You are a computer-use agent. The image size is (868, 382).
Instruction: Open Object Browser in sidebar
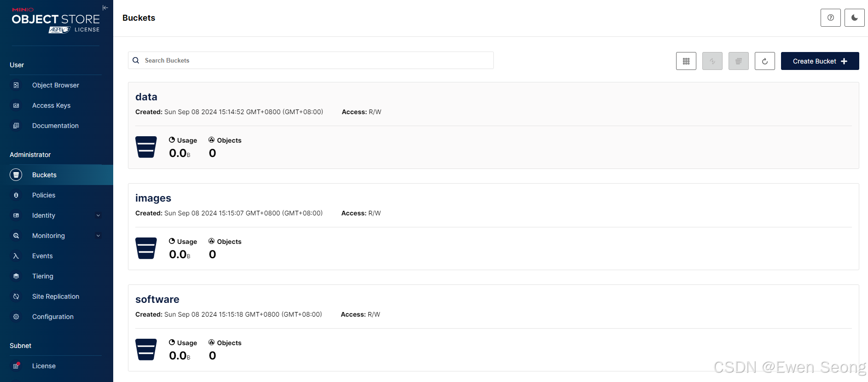point(57,85)
